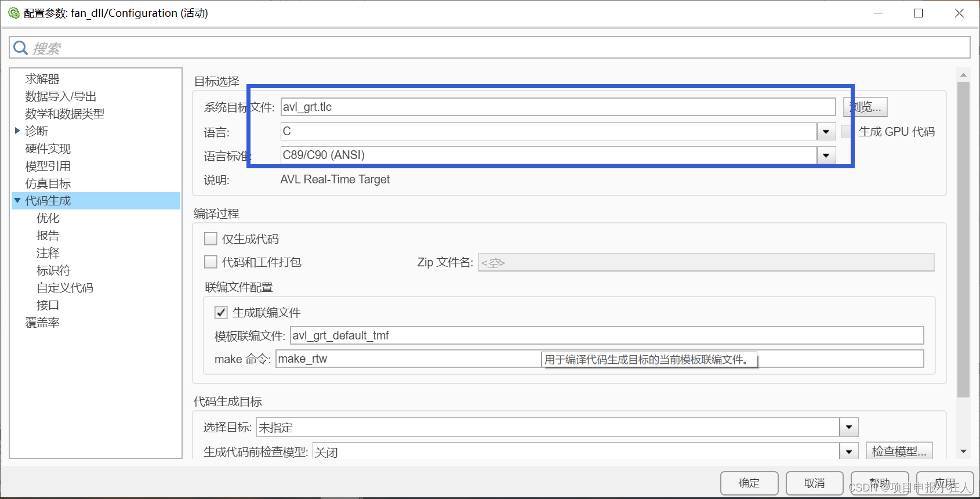This screenshot has width=980, height=499.
Task: Click the 未指定 target combo box
Action: pyautogui.click(x=557, y=427)
